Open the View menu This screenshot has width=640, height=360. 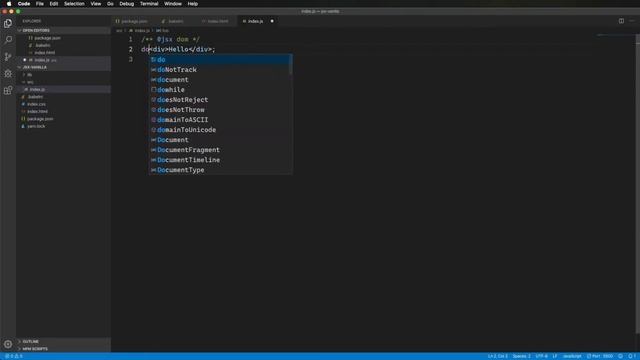coord(96,4)
